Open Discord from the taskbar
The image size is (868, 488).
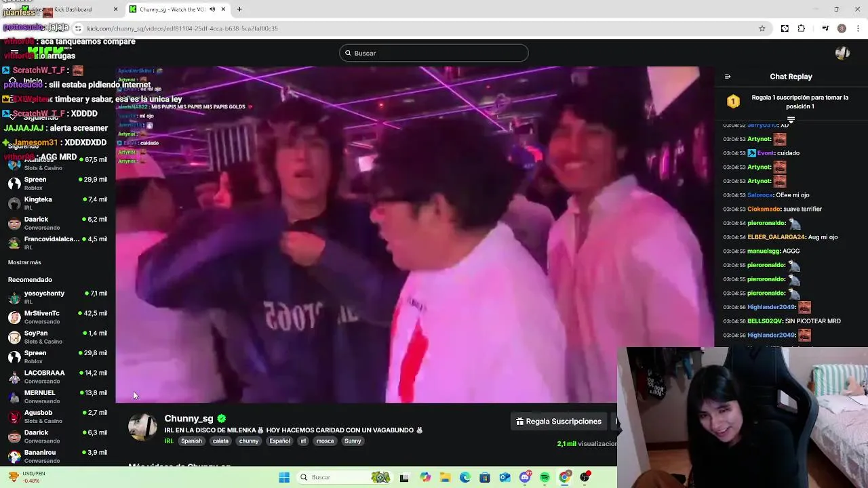[525, 477]
